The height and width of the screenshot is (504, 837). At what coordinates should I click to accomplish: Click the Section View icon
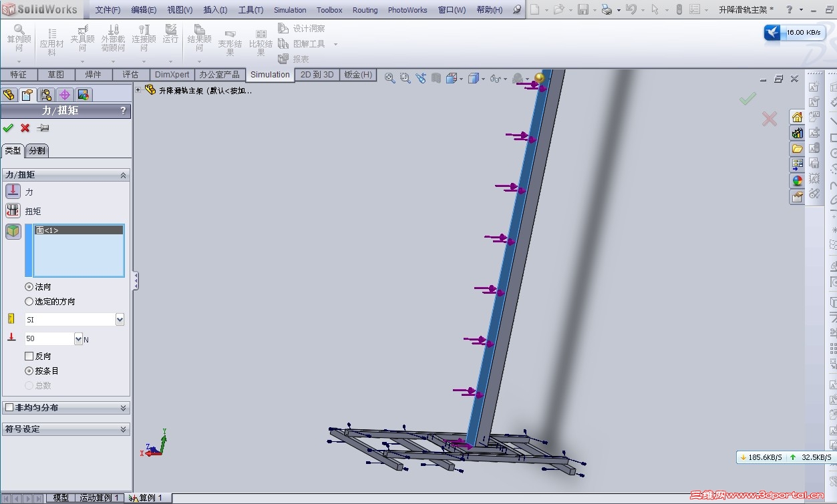tap(436, 78)
